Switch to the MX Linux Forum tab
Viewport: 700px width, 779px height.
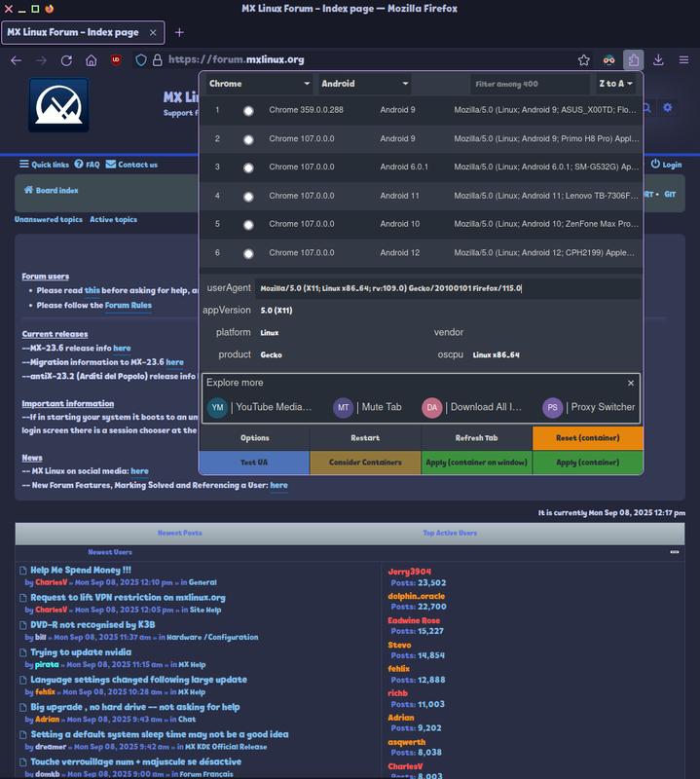click(83, 32)
